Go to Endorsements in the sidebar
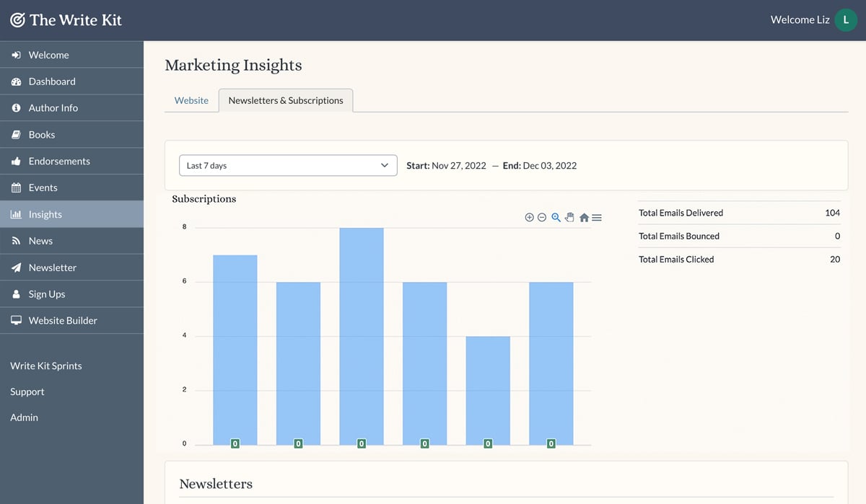The width and height of the screenshot is (866, 504). 59,161
